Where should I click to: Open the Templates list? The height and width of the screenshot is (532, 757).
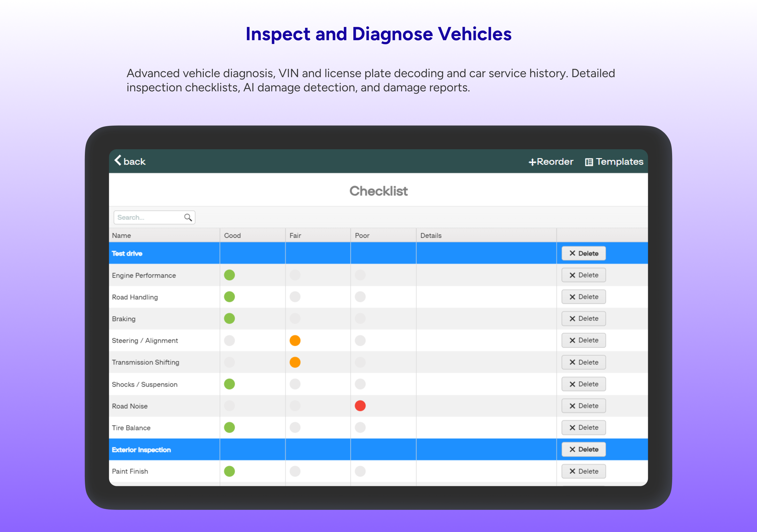coord(614,161)
